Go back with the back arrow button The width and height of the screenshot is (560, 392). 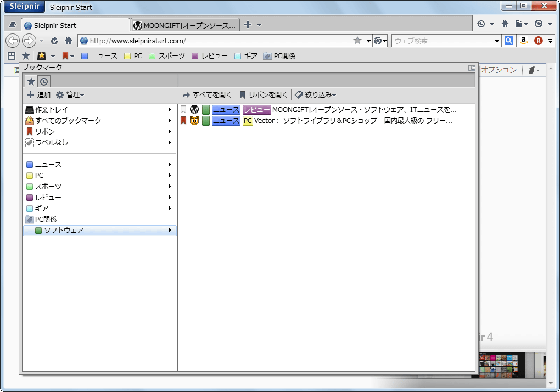pyautogui.click(x=13, y=41)
